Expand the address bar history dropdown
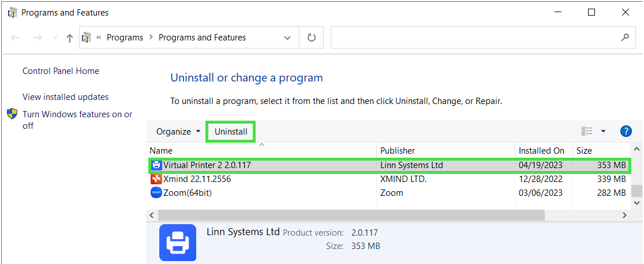The width and height of the screenshot is (644, 264). [287, 38]
